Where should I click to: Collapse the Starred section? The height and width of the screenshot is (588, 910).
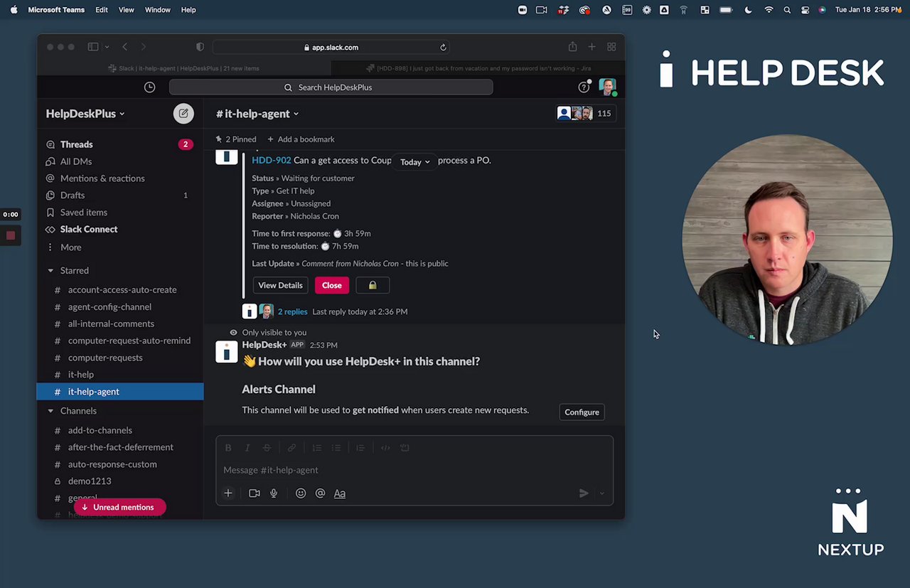[x=50, y=270]
